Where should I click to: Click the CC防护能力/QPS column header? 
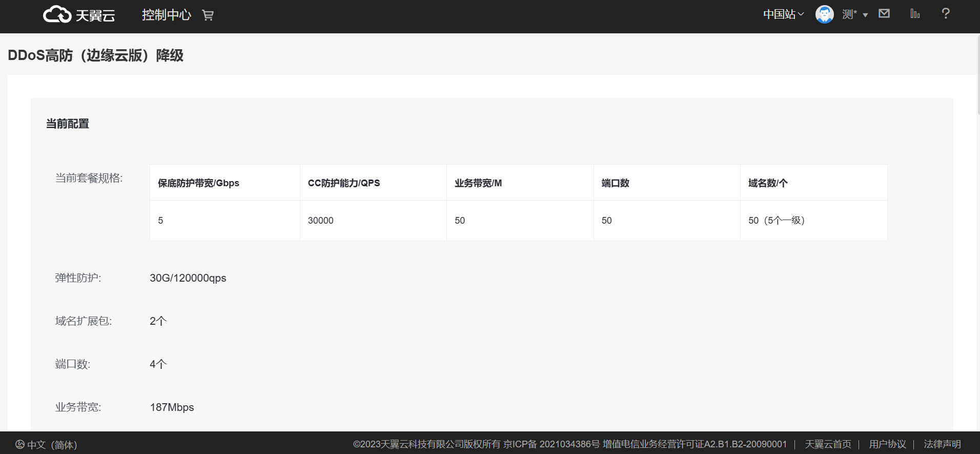coord(343,183)
